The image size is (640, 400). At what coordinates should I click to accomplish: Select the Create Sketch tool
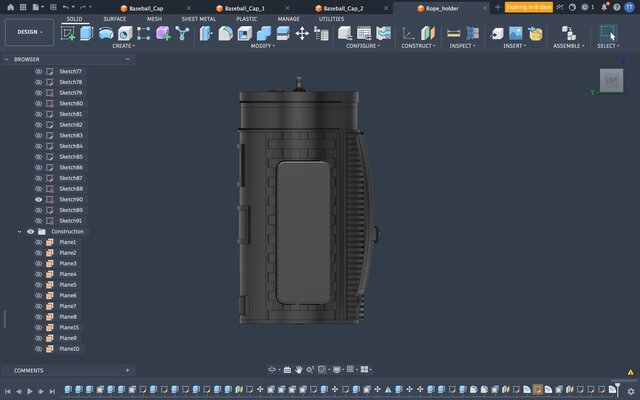(x=68, y=33)
